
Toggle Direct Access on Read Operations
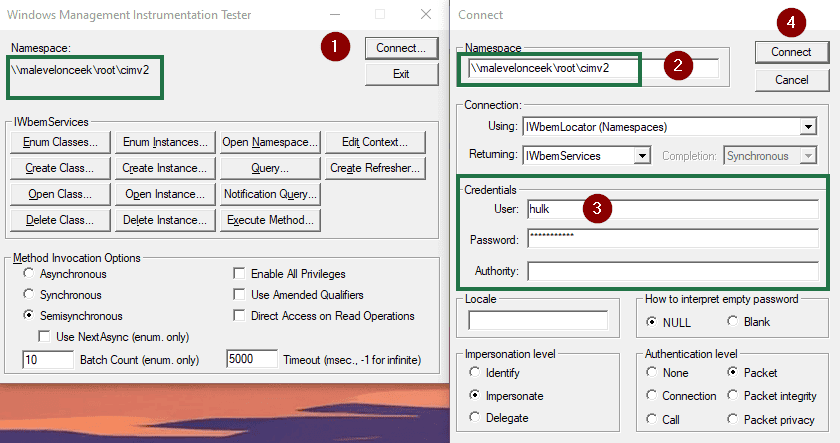pyautogui.click(x=239, y=316)
